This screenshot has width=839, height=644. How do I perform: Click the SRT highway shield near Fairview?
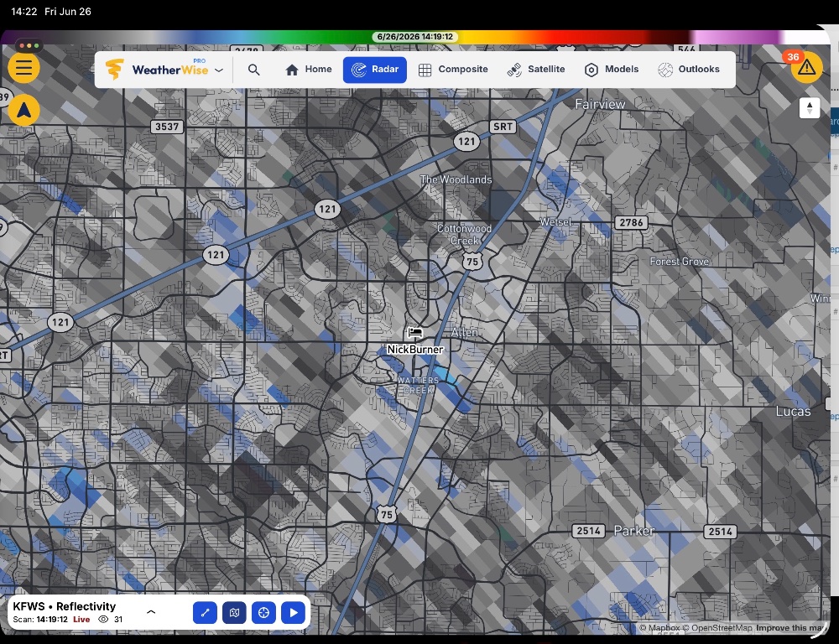pos(503,127)
